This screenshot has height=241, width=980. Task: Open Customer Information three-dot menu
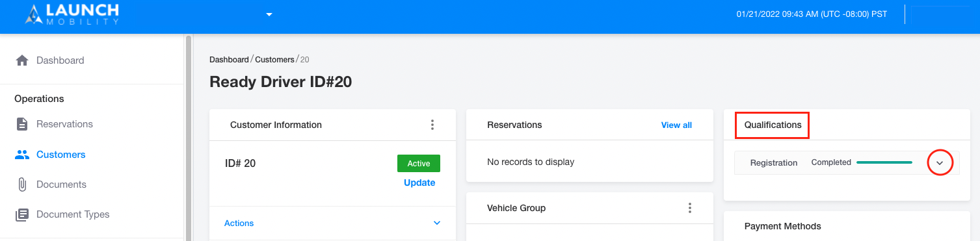[x=432, y=125]
